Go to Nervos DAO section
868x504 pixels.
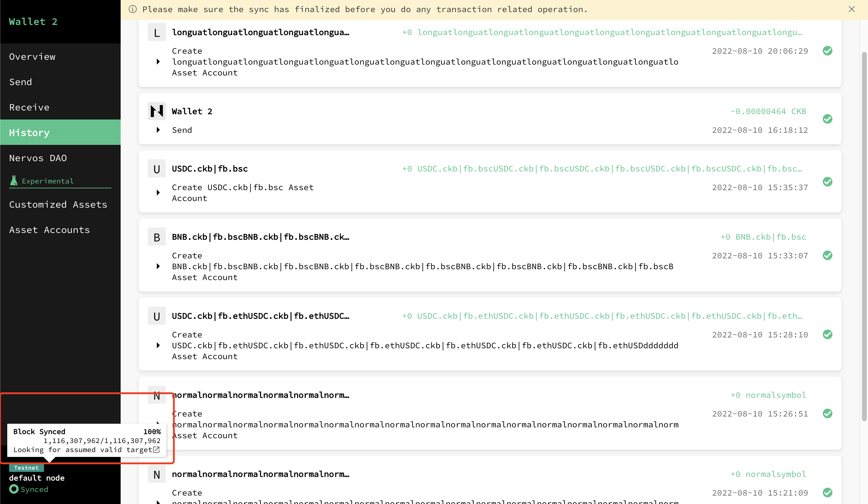tap(38, 158)
